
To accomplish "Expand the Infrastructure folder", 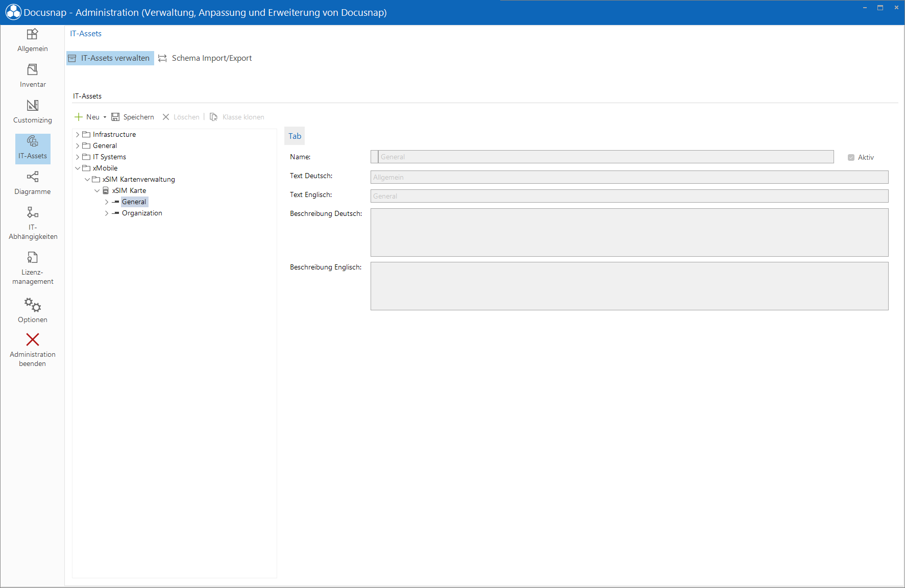I will click(x=78, y=135).
